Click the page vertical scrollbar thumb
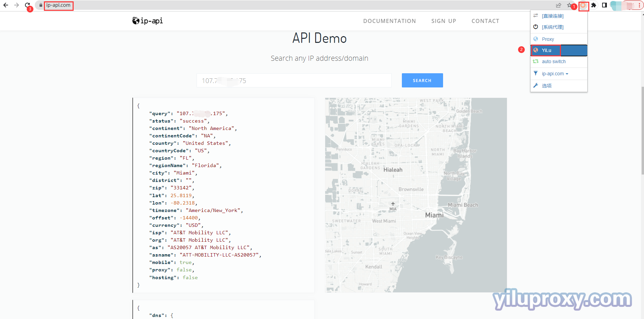The image size is (644, 319). 642,130
